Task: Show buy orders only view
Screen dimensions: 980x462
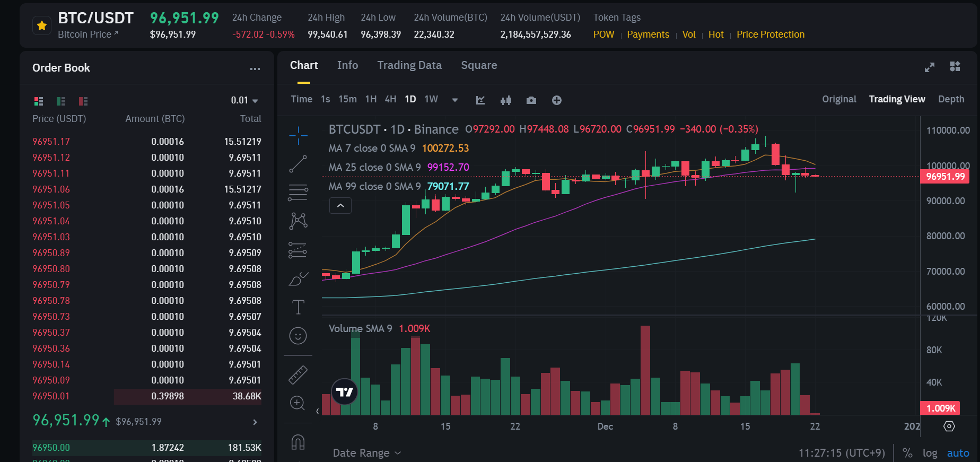Action: click(x=61, y=101)
